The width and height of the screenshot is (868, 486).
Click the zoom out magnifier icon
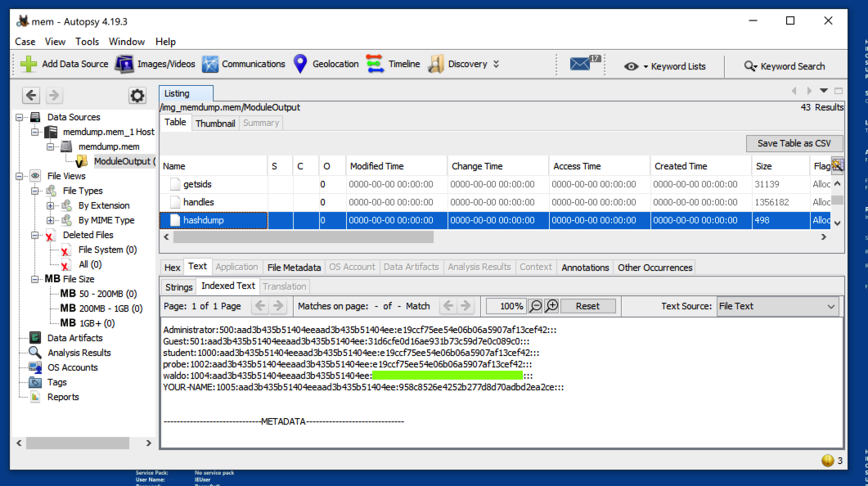coord(535,306)
